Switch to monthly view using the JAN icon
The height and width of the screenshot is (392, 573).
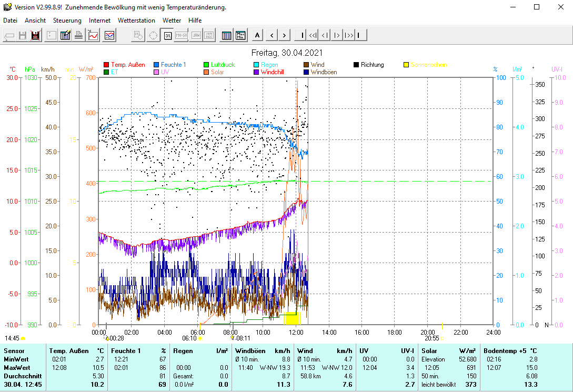tap(195, 35)
